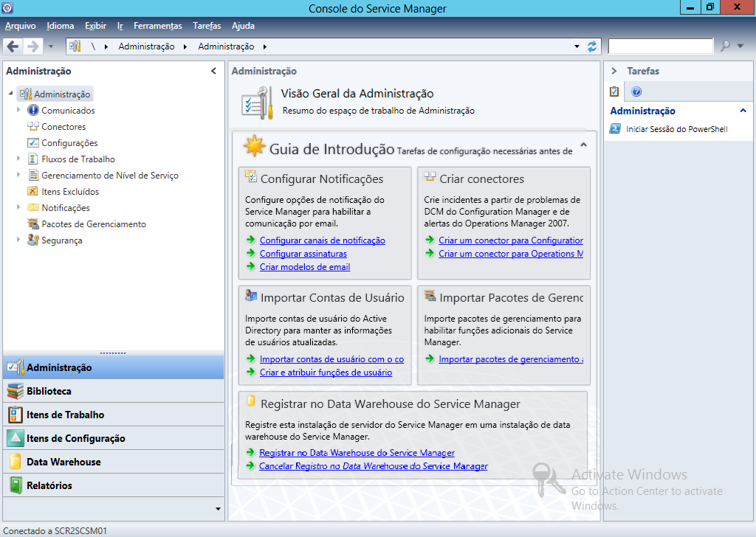Click Configurar canais de notificação link

point(322,240)
